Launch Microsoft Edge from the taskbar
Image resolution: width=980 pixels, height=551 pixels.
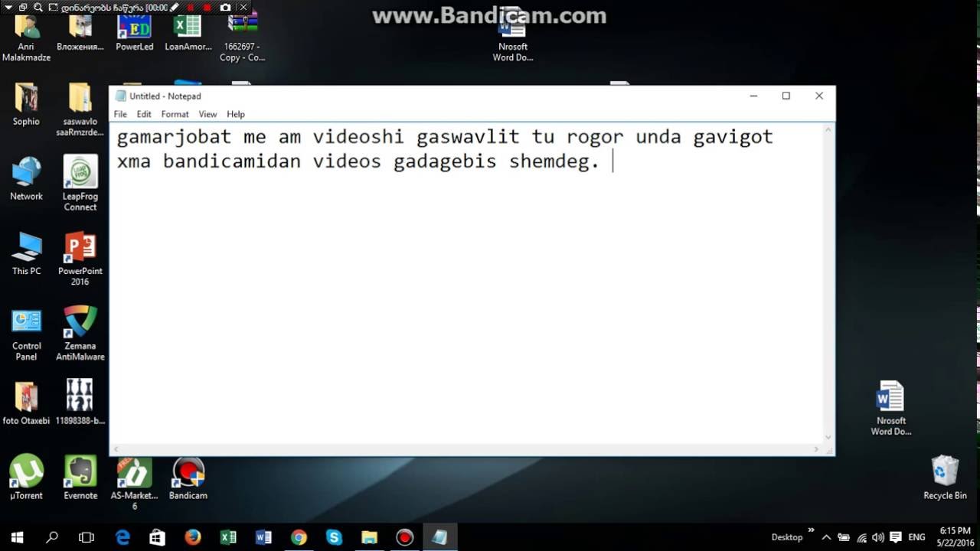point(122,537)
